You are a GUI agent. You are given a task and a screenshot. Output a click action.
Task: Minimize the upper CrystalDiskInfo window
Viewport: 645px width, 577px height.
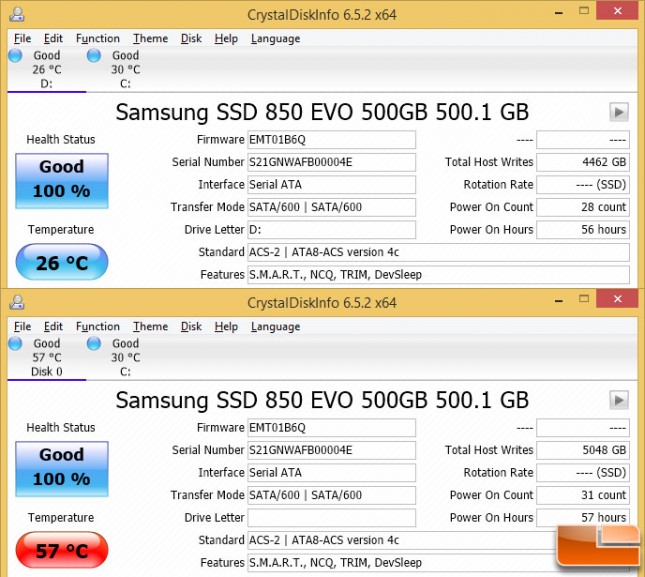[x=558, y=12]
